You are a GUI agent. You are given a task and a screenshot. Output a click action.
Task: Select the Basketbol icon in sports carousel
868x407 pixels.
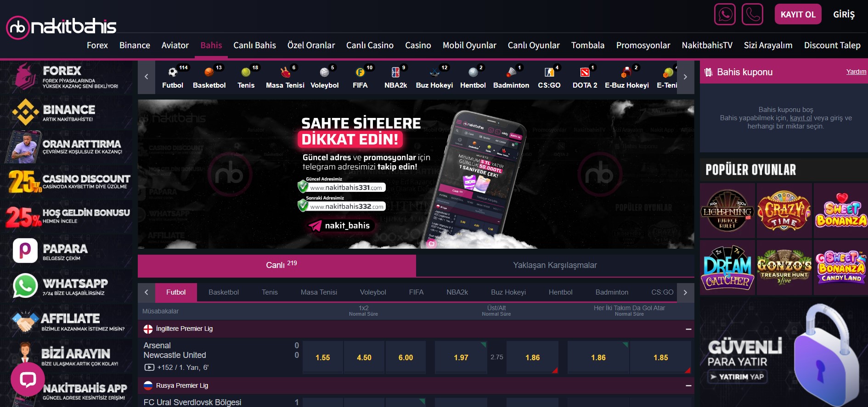pos(209,72)
